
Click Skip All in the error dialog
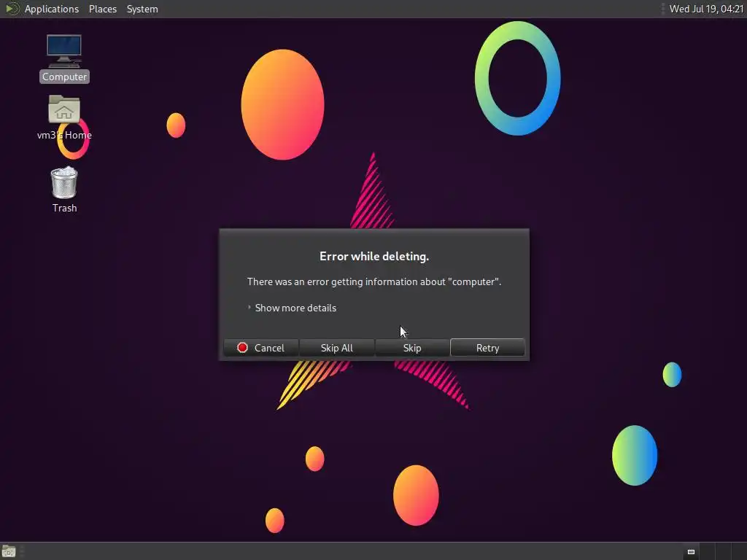(x=337, y=348)
